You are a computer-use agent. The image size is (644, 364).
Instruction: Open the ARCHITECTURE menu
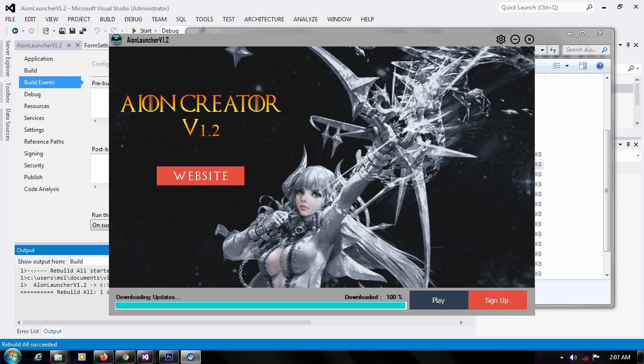click(x=264, y=19)
